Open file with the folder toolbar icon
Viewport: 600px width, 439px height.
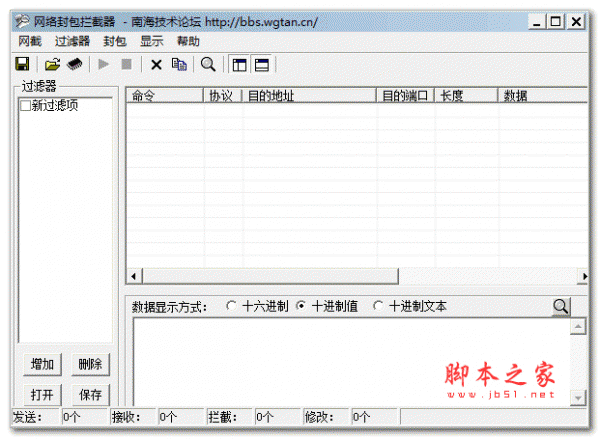[52, 64]
